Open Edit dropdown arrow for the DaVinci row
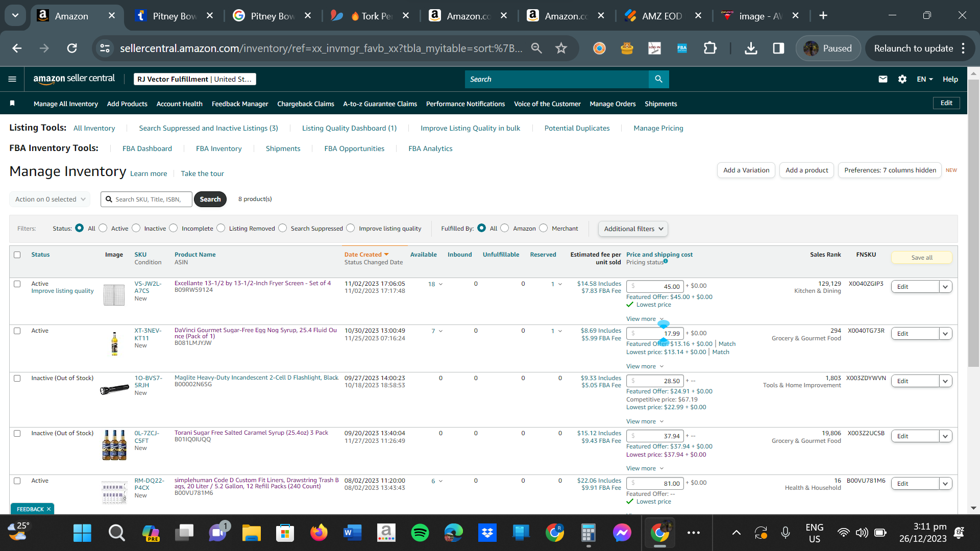This screenshot has height=551, width=980. click(945, 334)
